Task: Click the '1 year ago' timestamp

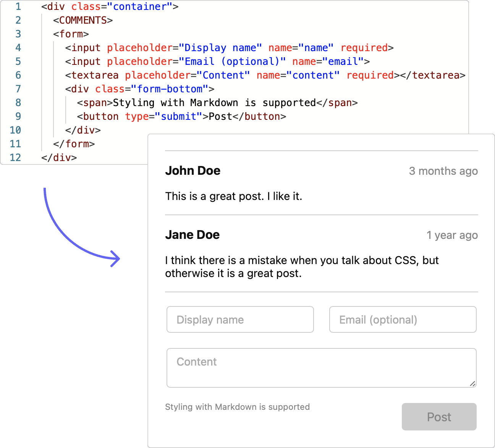Action: tap(452, 235)
